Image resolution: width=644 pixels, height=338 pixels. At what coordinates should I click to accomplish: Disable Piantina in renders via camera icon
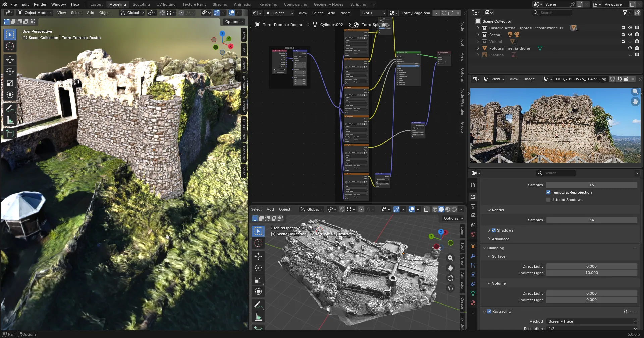coord(637,55)
